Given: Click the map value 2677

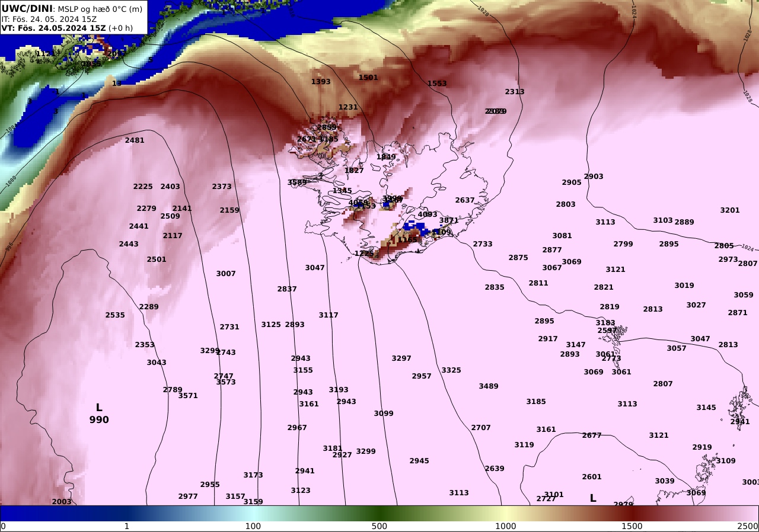Looking at the screenshot, I should click(x=592, y=435).
